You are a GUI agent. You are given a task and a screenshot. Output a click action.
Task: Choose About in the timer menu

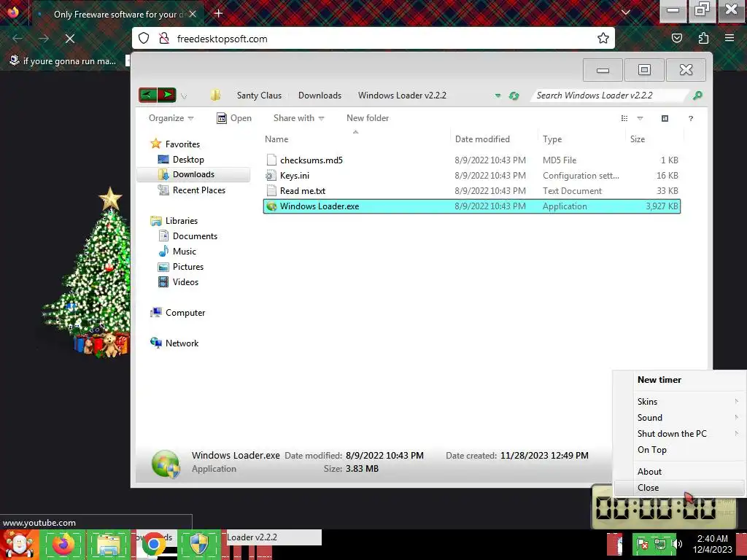pos(679,472)
